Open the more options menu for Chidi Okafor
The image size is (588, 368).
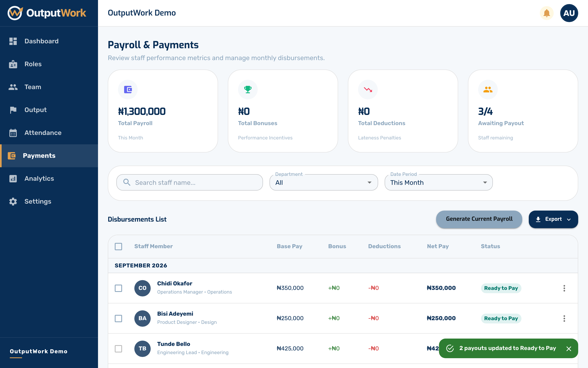[x=564, y=288]
